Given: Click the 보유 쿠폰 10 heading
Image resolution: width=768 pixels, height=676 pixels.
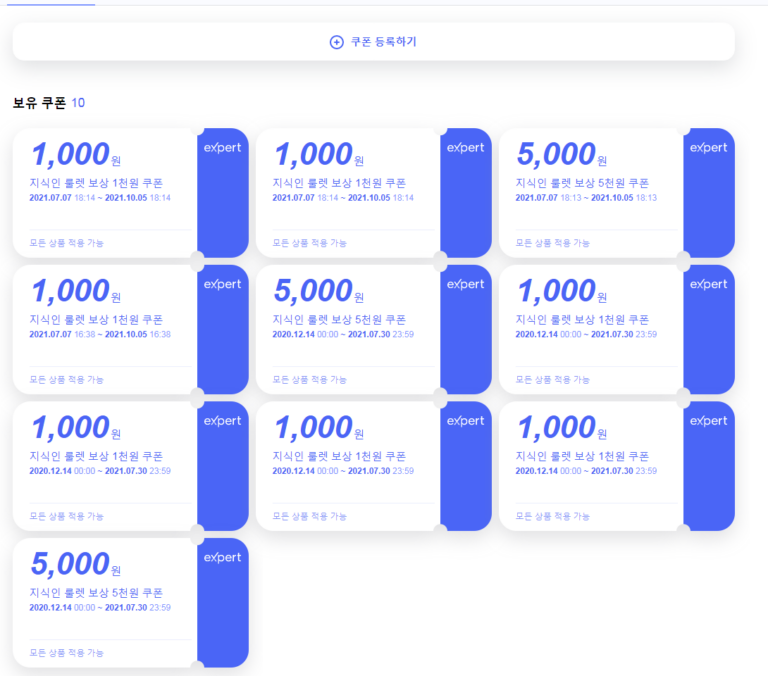Looking at the screenshot, I should coord(48,103).
